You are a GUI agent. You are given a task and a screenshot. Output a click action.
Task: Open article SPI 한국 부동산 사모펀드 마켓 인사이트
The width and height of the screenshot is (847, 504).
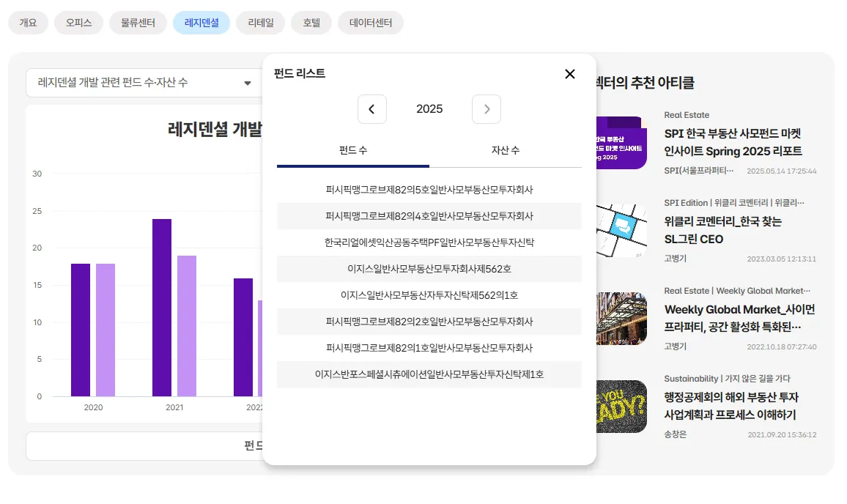[733, 142]
